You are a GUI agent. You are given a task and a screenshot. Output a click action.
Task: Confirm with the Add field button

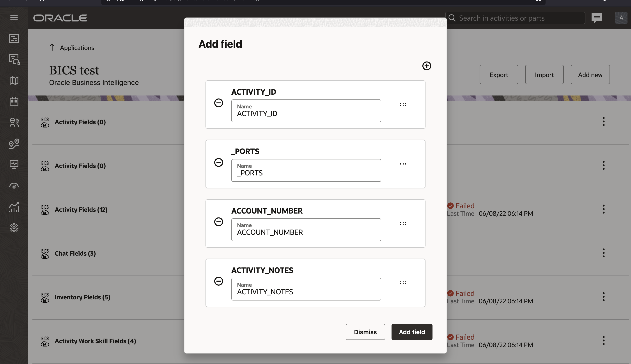[412, 332]
